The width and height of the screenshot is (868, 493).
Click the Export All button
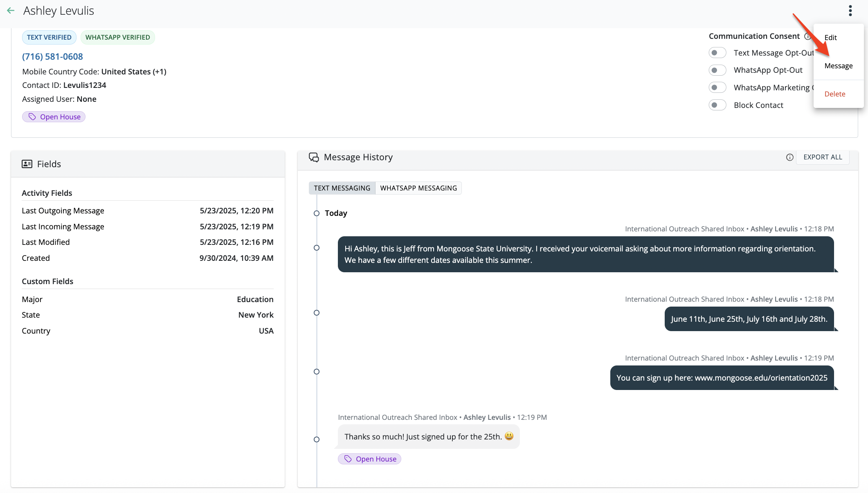click(x=822, y=157)
